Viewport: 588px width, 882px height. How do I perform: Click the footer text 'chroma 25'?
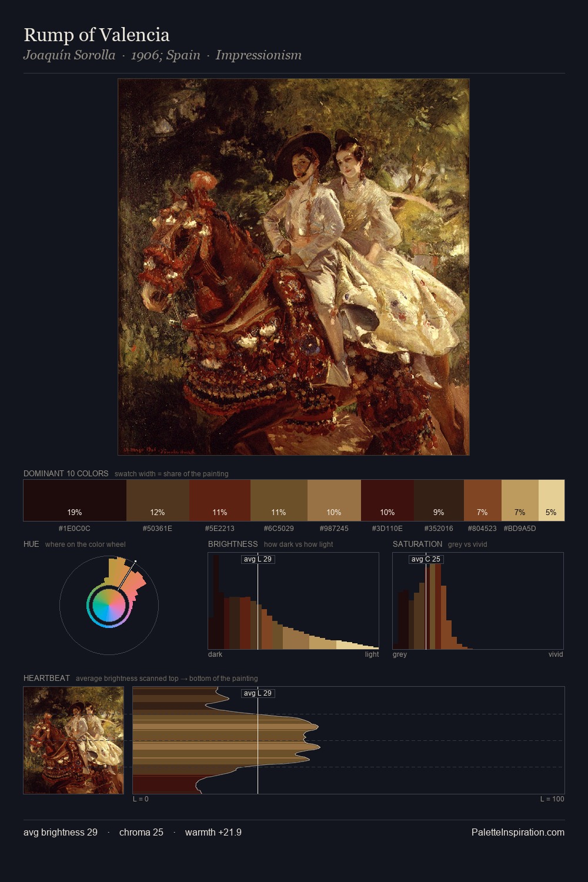tap(141, 833)
